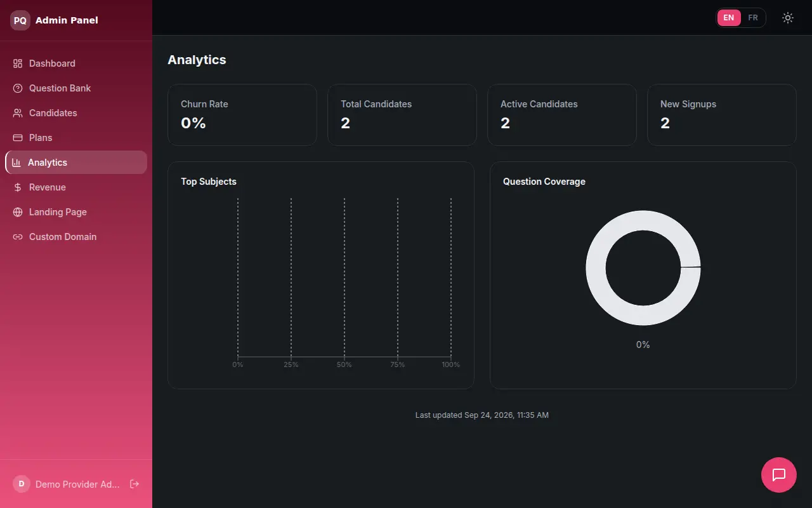Go to the Question Bank page
Screen dimensions: 812x508
pos(76,88)
